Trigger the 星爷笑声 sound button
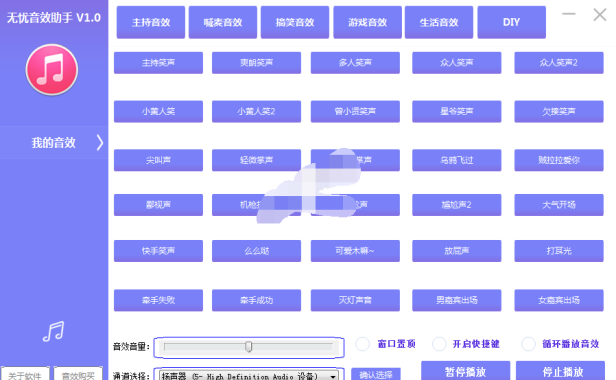 [x=456, y=111]
